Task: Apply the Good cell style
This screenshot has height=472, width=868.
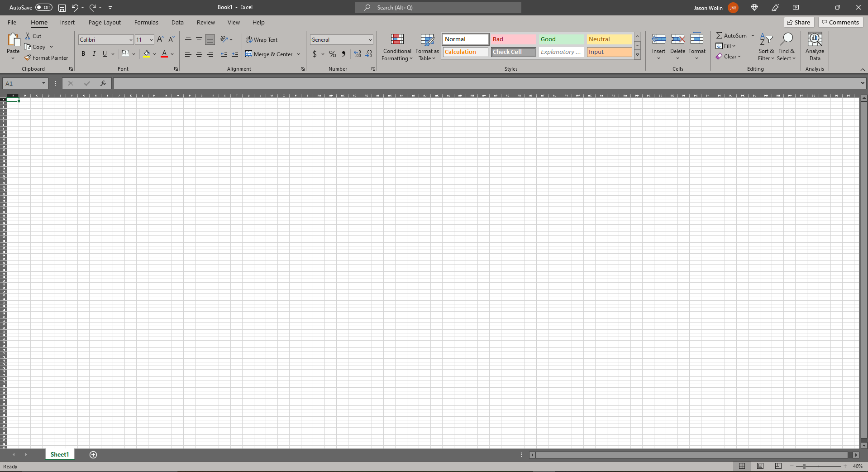Action: 561,39
